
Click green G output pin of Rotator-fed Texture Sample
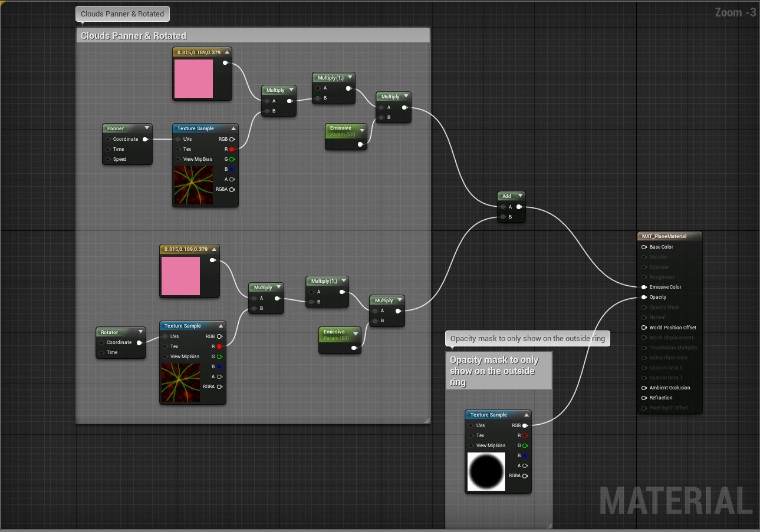pyautogui.click(x=219, y=356)
